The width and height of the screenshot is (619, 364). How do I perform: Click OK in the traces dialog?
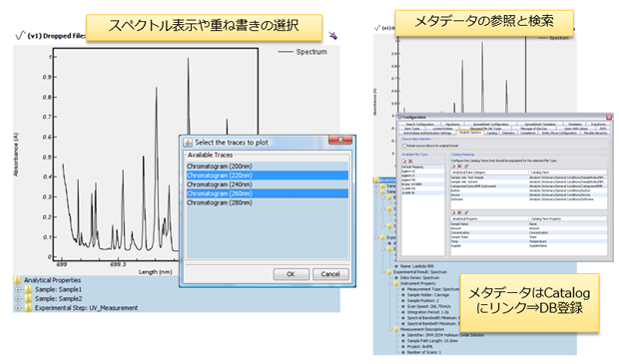pos(291,274)
